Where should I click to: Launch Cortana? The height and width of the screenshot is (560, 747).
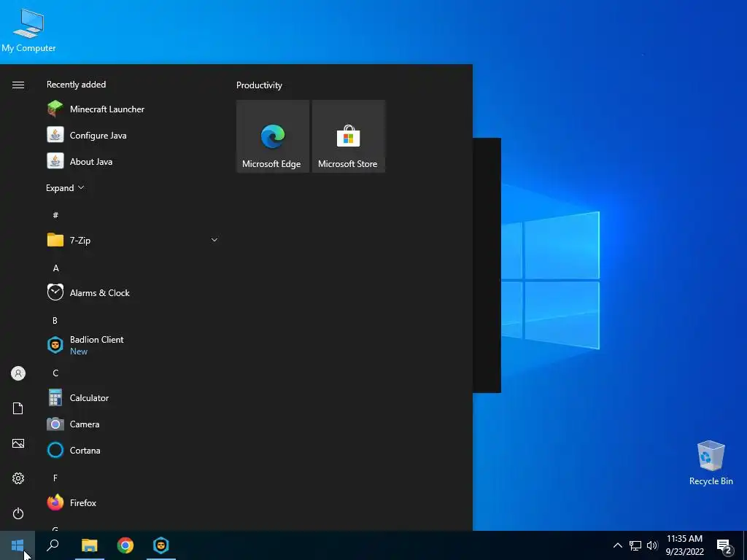132,450
